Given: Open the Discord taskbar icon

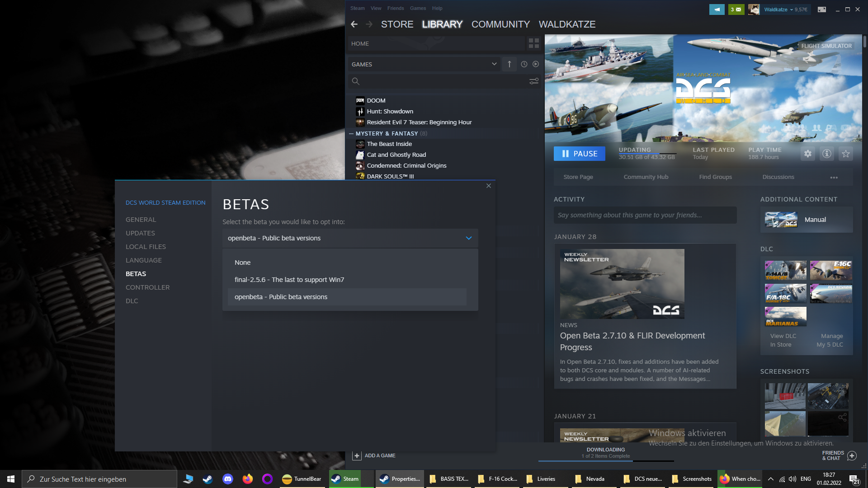Looking at the screenshot, I should pyautogui.click(x=228, y=479).
